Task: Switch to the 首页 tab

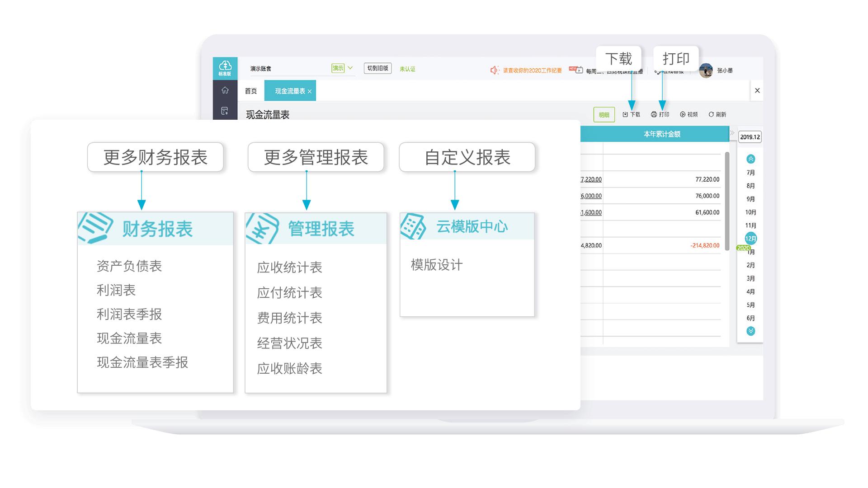Action: click(x=251, y=91)
